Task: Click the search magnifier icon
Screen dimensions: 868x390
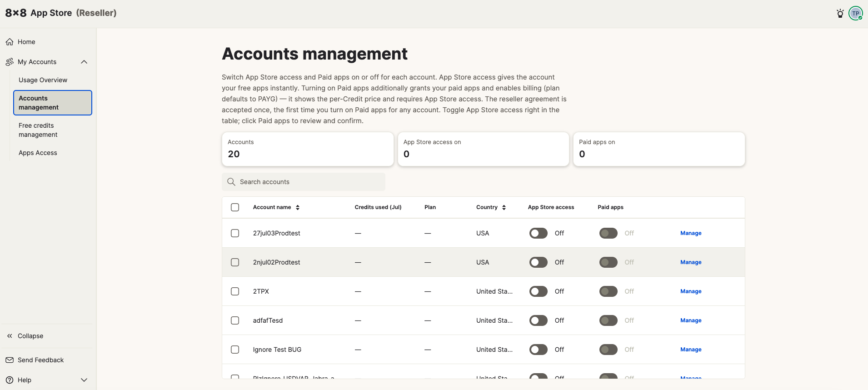Action: pyautogui.click(x=231, y=182)
